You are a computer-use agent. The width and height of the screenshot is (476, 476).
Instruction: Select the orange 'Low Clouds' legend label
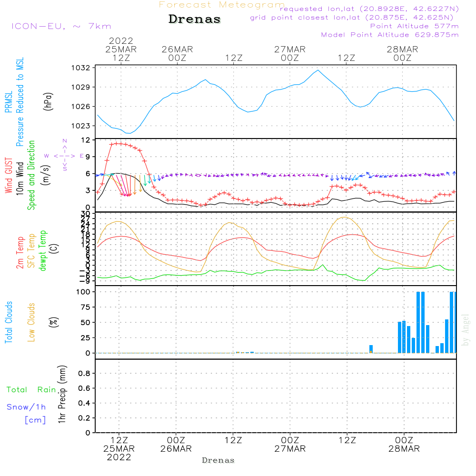31,322
